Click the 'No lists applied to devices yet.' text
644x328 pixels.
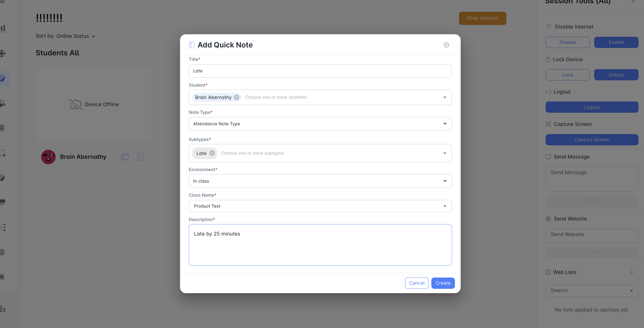click(592, 310)
